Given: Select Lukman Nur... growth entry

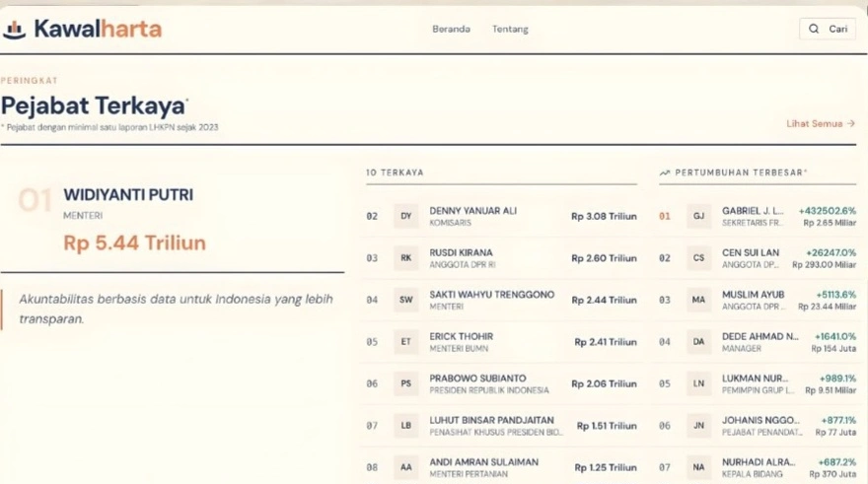Looking at the screenshot, I should (758, 383).
